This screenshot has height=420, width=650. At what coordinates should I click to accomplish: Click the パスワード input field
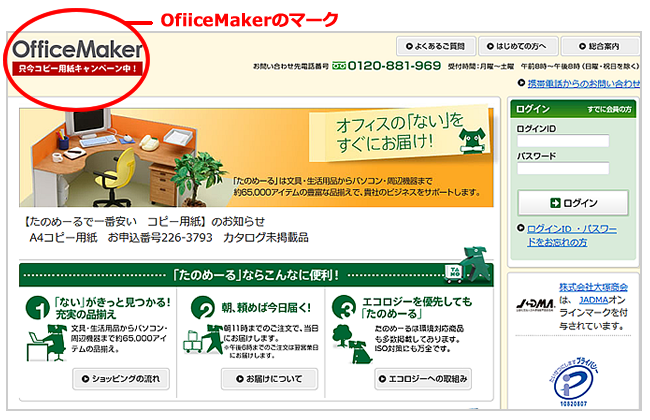[x=563, y=168]
